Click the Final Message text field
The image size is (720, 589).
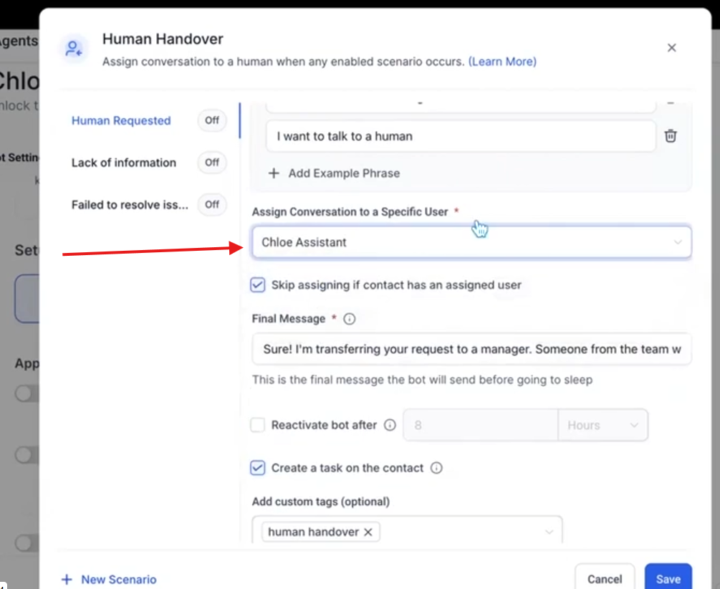(471, 349)
